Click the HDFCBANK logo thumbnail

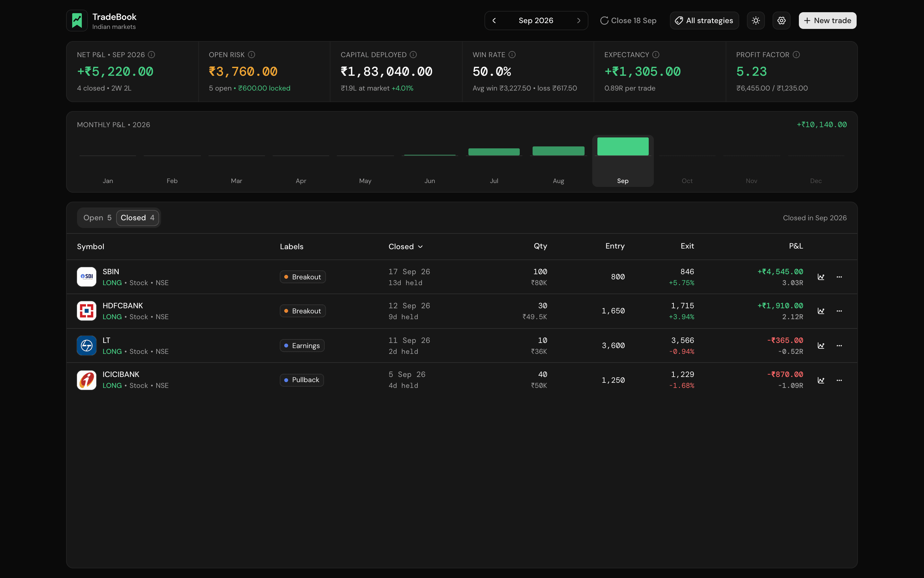pos(87,311)
